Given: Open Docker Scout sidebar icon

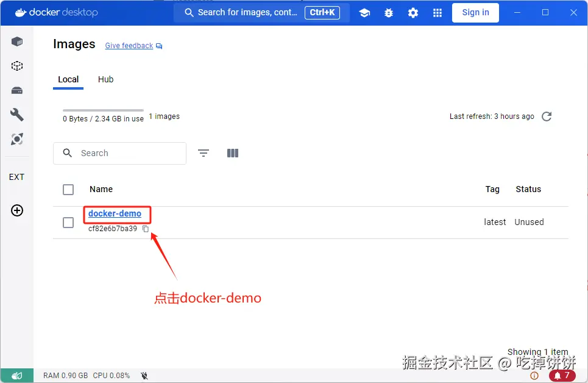Looking at the screenshot, I should (x=17, y=139).
